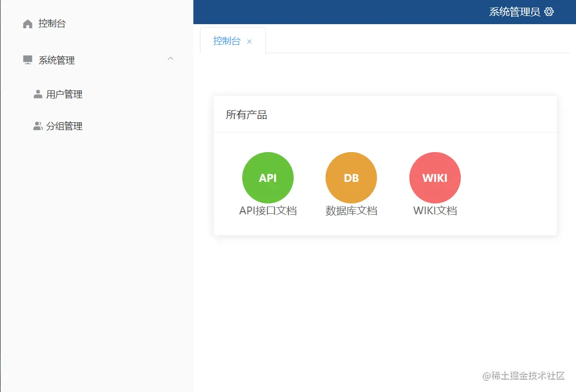Click the 系统管理员 user name

515,12
